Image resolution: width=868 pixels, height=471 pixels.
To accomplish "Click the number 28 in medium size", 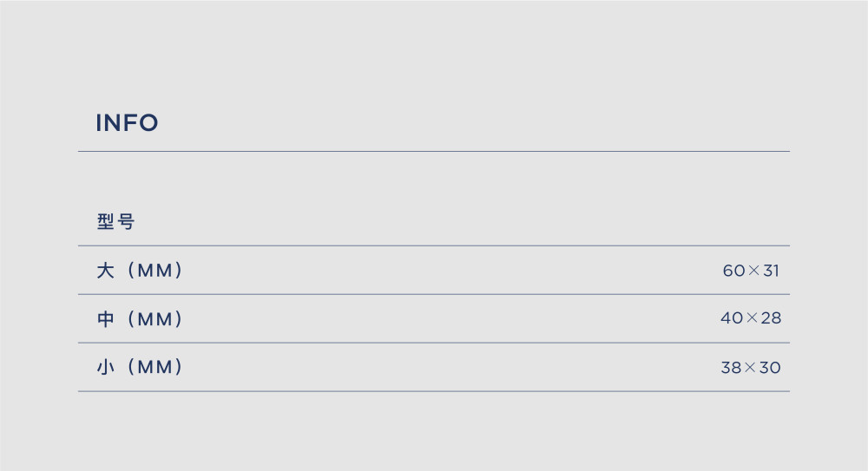I will pos(771,318).
